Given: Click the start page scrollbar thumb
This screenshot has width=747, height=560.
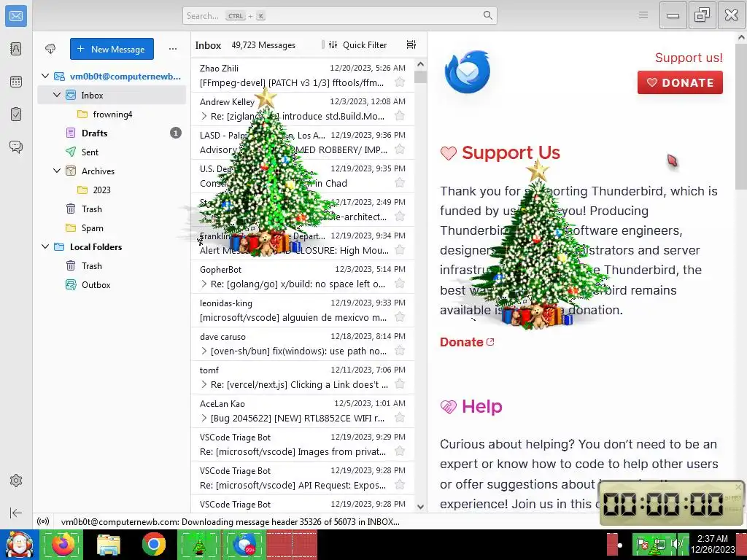Looking at the screenshot, I should click(x=741, y=117).
